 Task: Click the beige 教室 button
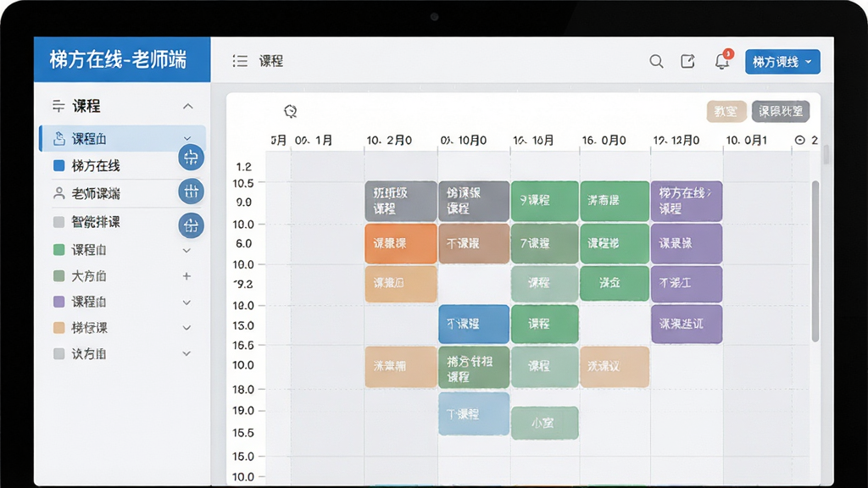pyautogui.click(x=726, y=111)
